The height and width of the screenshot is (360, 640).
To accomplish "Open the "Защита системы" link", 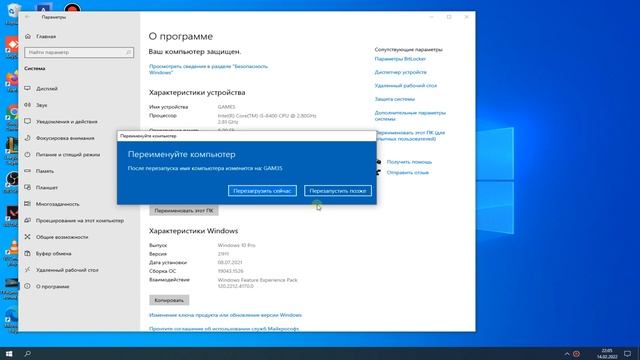I will [395, 99].
